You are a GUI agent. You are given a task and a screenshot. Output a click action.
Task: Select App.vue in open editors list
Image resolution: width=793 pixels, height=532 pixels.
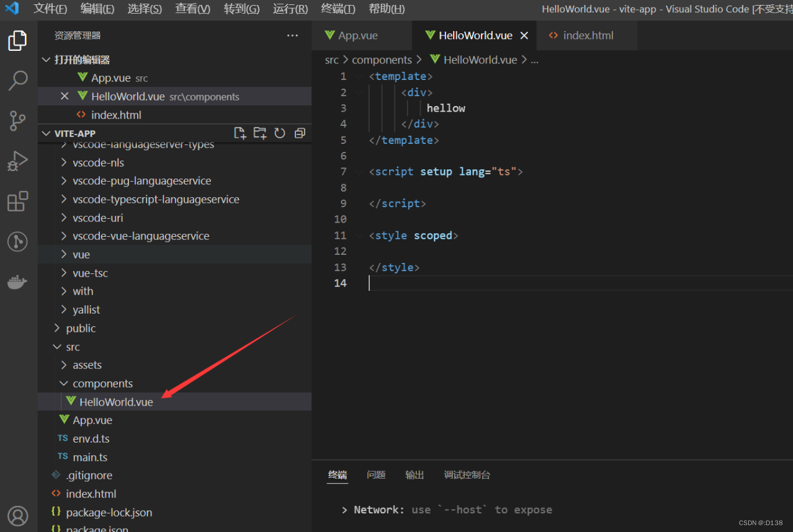point(174,78)
